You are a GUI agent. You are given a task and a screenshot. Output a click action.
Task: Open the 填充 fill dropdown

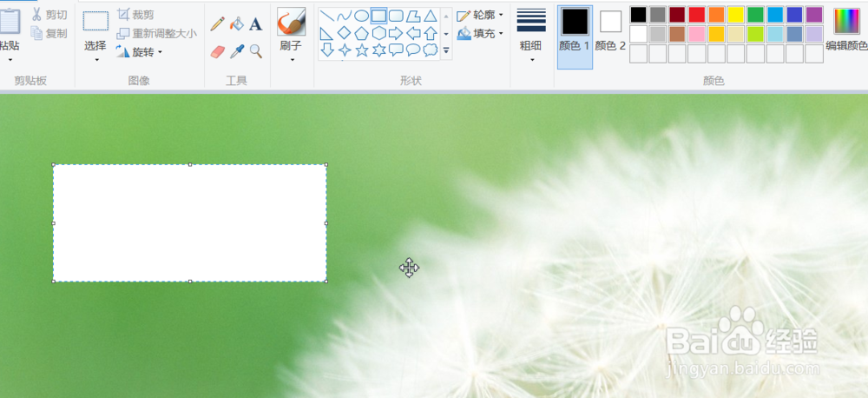pyautogui.click(x=480, y=34)
